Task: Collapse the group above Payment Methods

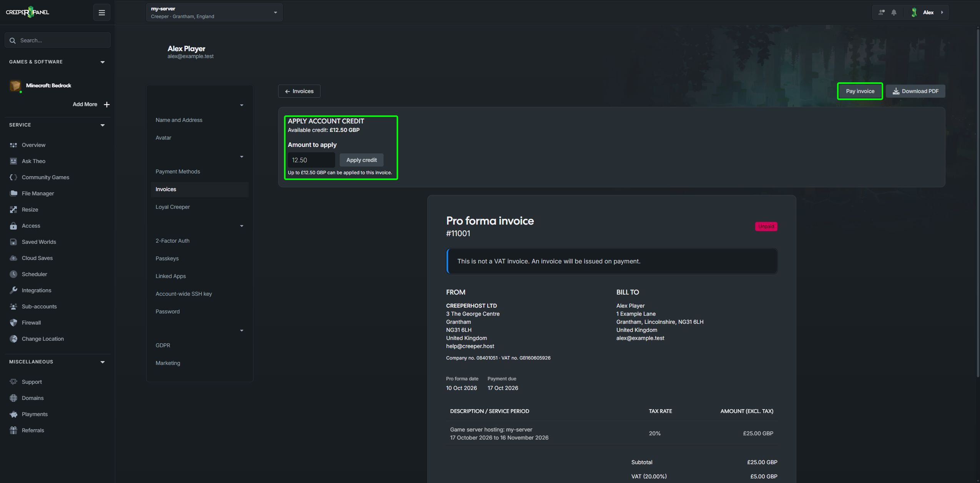Action: pyautogui.click(x=242, y=157)
